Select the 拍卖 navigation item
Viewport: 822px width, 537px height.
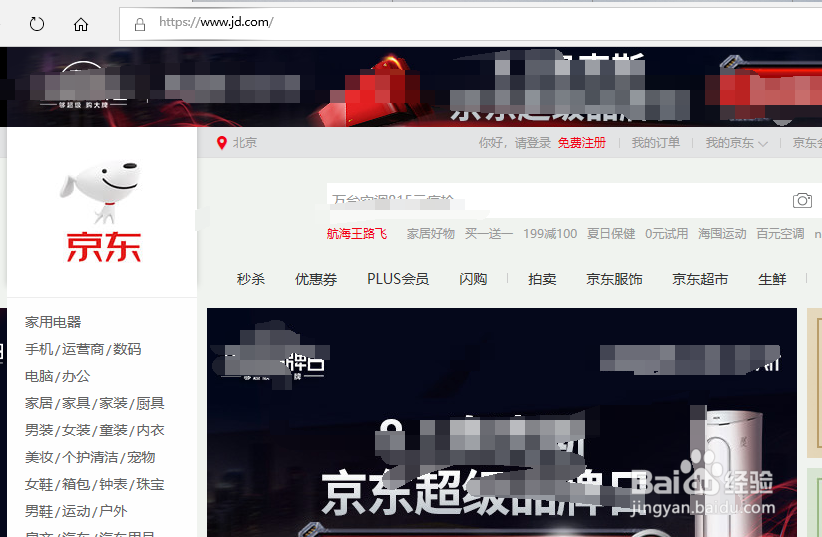pyautogui.click(x=542, y=279)
